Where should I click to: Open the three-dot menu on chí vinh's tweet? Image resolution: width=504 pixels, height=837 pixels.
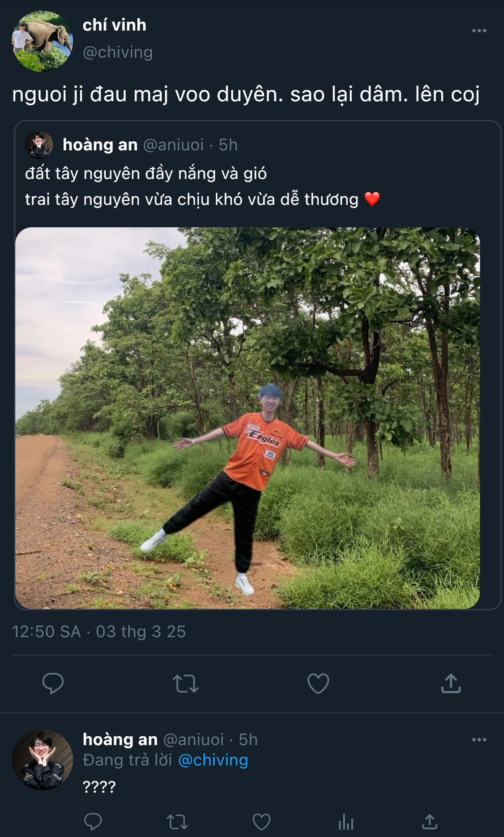(479, 31)
